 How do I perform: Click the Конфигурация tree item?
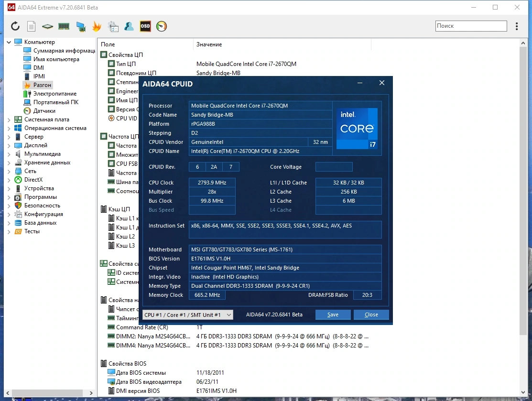pyautogui.click(x=38, y=214)
